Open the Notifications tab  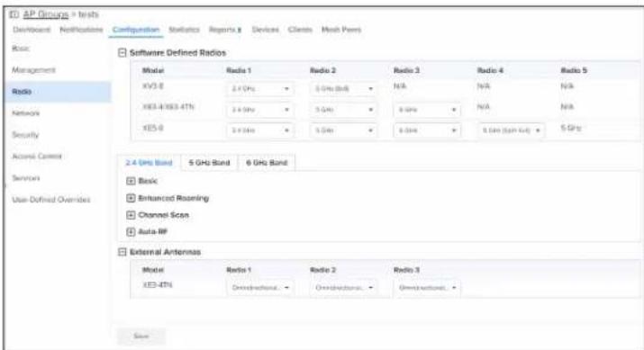[x=81, y=30]
